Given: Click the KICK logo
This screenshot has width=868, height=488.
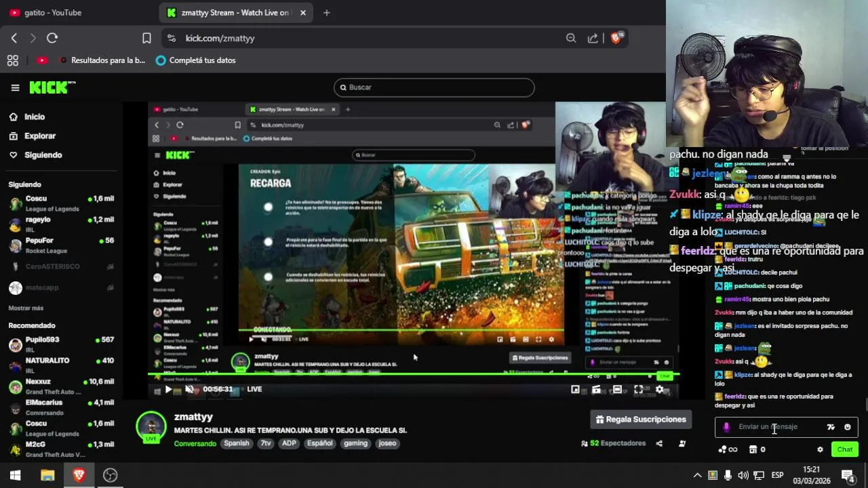Looking at the screenshot, I should pos(52,87).
